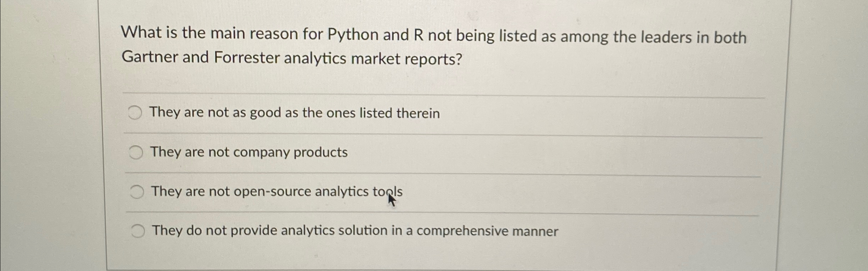Click the company products answer row

[322, 152]
